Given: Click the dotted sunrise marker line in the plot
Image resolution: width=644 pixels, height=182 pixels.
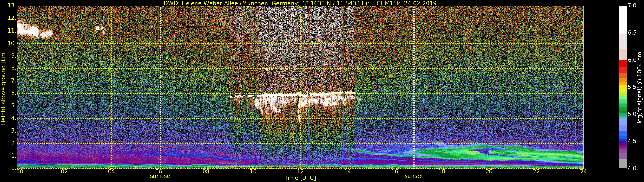Looking at the screenshot, I should click(x=160, y=87).
